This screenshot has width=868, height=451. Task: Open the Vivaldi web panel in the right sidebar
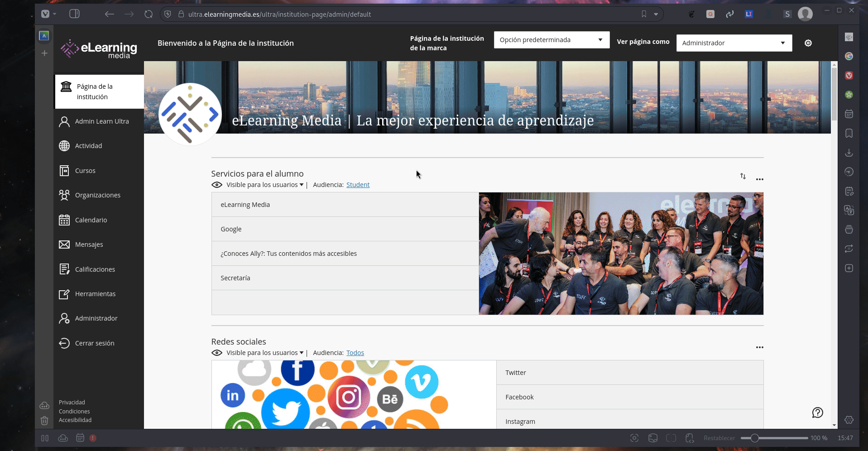point(849,75)
